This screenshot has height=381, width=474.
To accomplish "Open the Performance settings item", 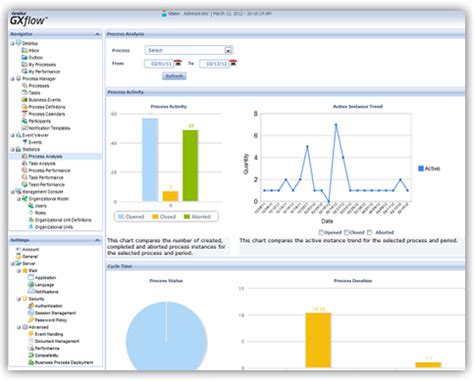I will 47,348.
